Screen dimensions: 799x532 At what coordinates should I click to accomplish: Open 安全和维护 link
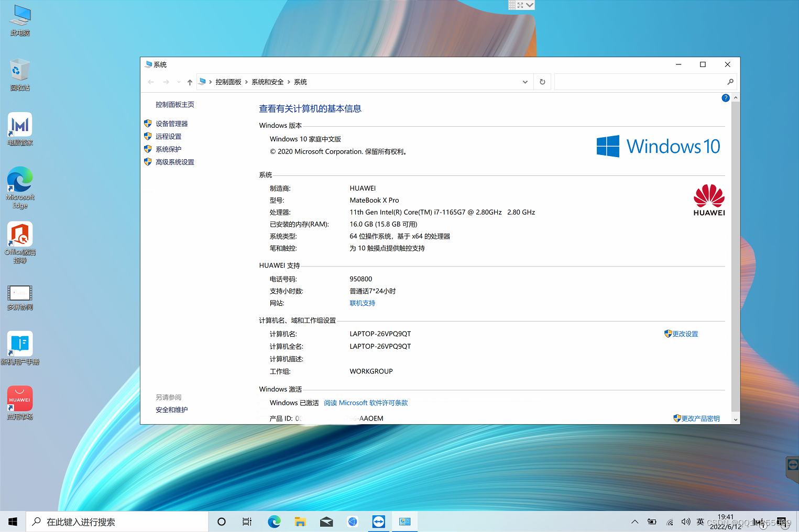[x=171, y=410]
